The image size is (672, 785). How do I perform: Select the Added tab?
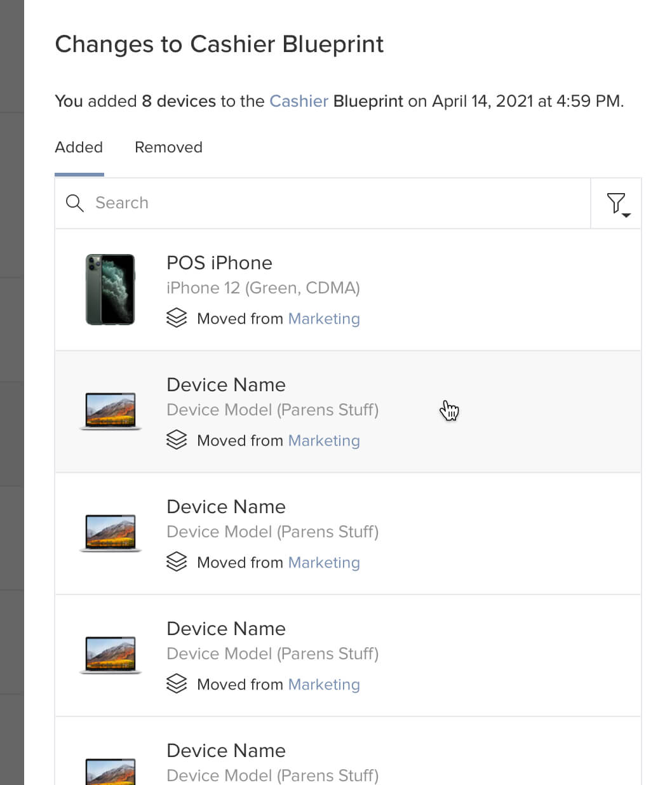click(x=79, y=147)
